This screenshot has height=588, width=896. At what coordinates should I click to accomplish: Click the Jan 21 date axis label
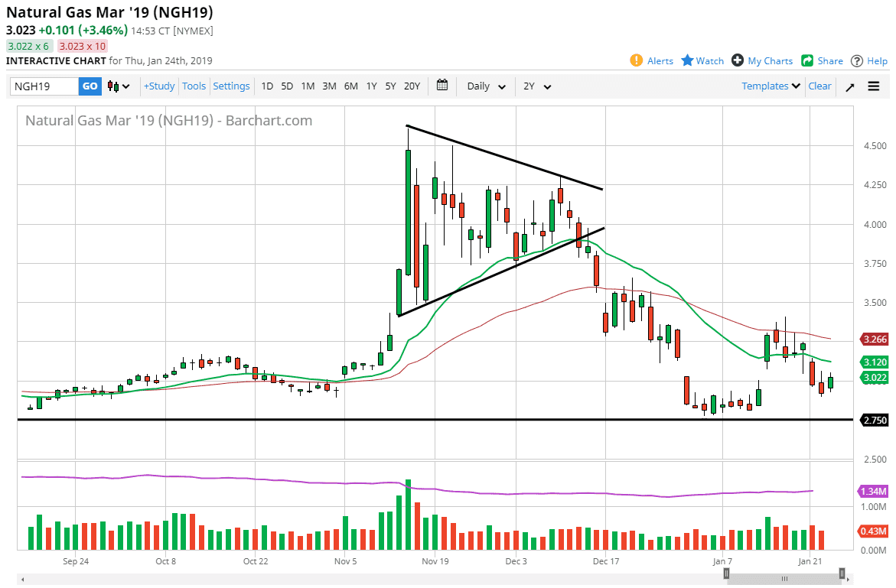[810, 561]
